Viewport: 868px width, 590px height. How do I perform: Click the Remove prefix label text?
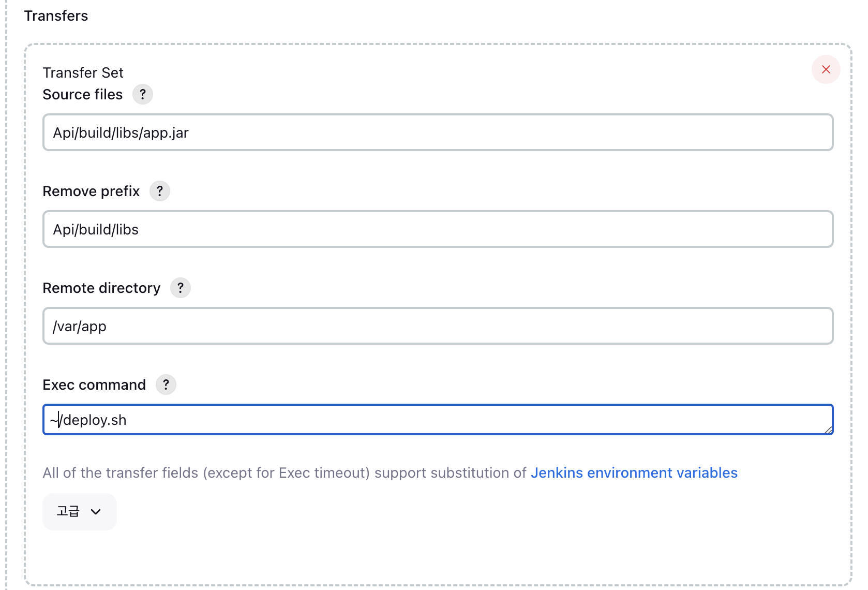91,191
